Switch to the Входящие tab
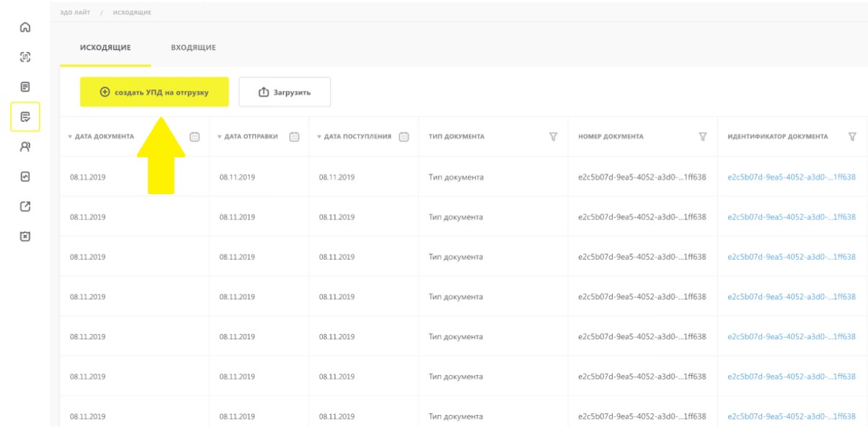The height and width of the screenshot is (438, 868). click(194, 48)
